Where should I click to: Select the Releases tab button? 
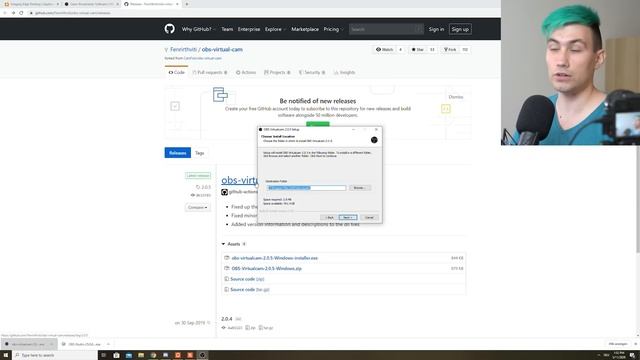point(178,153)
